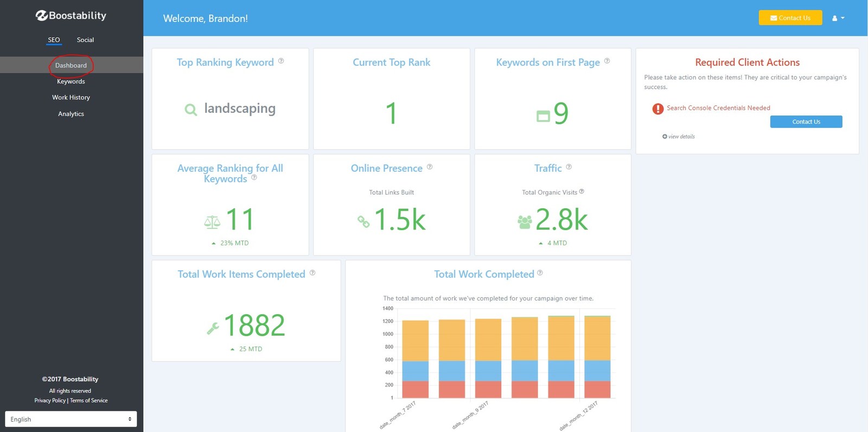Click the red alert icon for Search Console Credentials

pyautogui.click(x=658, y=109)
